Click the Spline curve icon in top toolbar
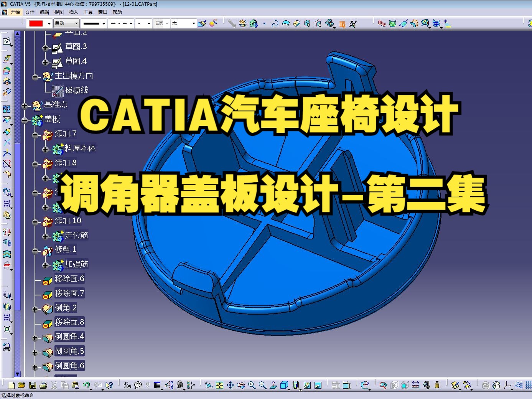 (275, 23)
